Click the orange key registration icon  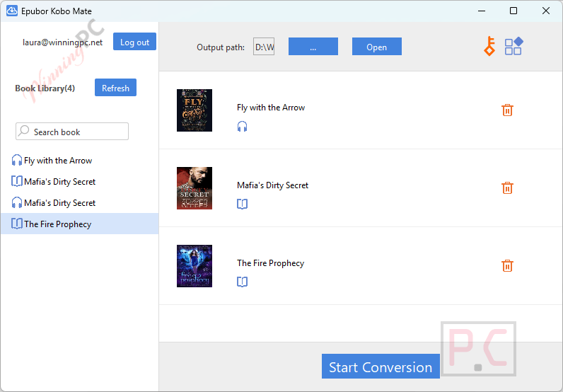tap(489, 47)
